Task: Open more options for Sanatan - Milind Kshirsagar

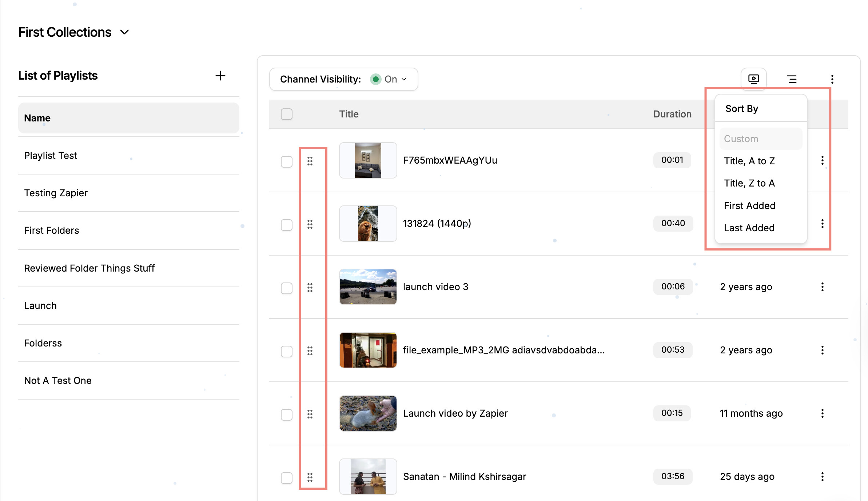Action: coord(822,477)
